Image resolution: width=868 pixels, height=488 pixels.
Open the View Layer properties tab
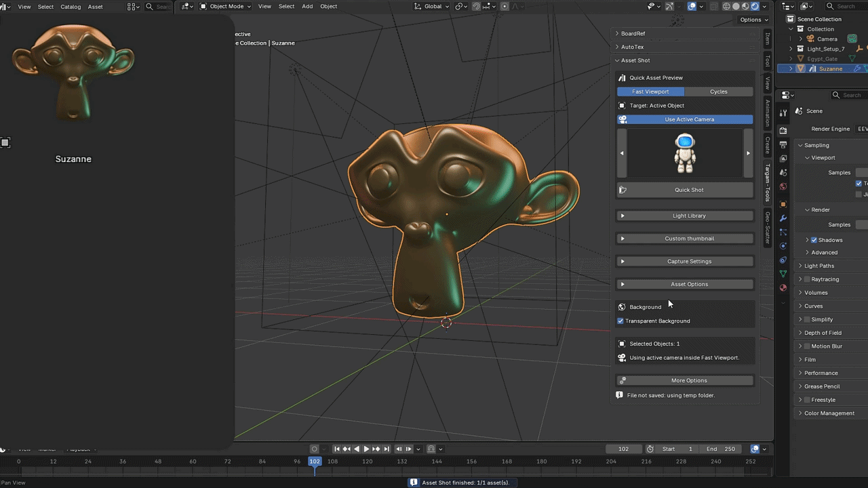[x=783, y=159]
